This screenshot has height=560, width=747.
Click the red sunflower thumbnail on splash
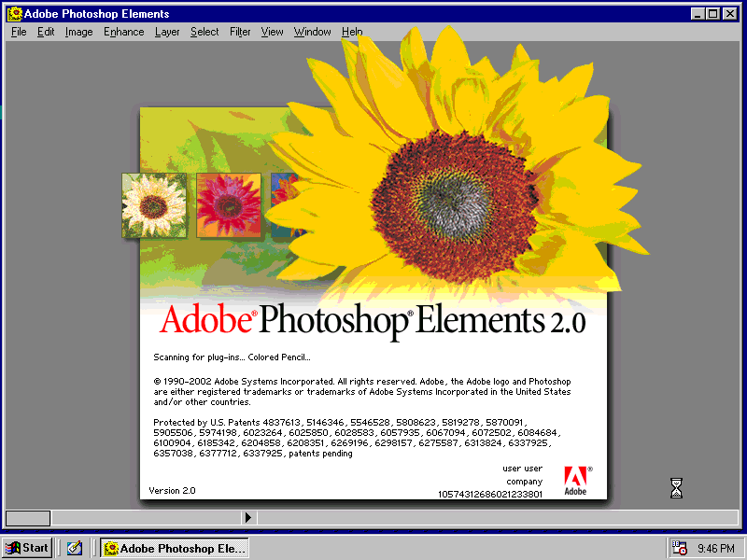pyautogui.click(x=228, y=205)
